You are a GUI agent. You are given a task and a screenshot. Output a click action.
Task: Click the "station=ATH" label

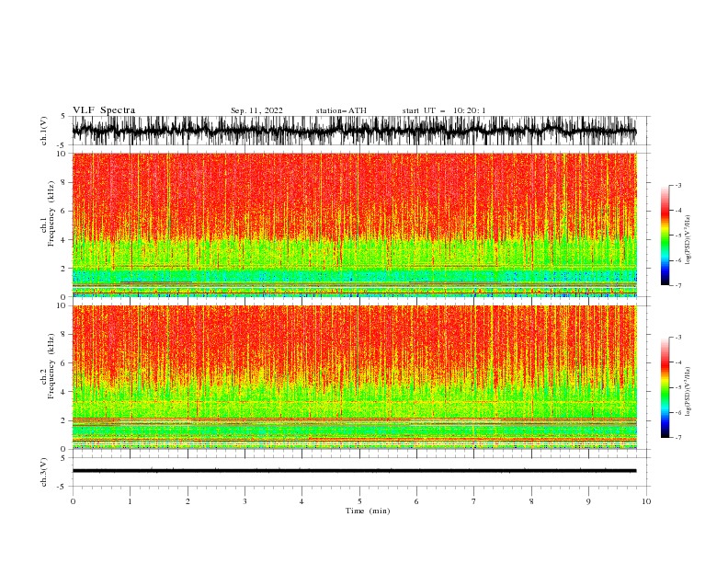click(x=341, y=110)
